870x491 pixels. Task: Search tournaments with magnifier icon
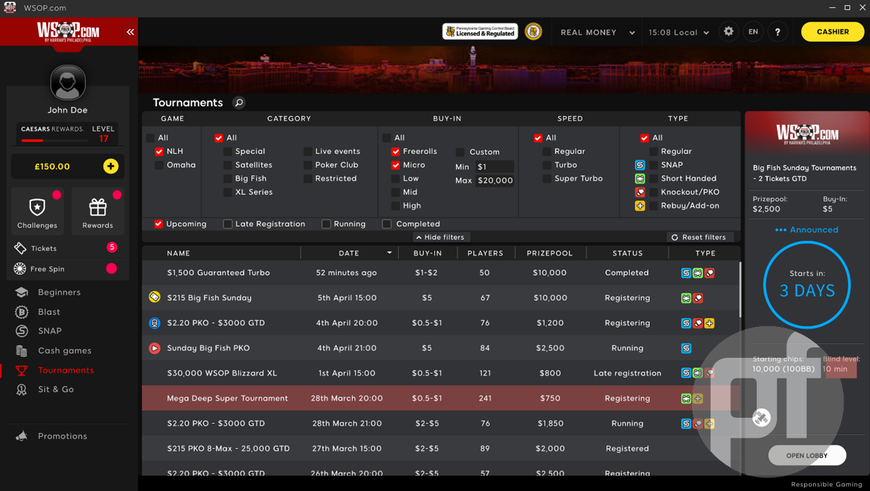[239, 103]
